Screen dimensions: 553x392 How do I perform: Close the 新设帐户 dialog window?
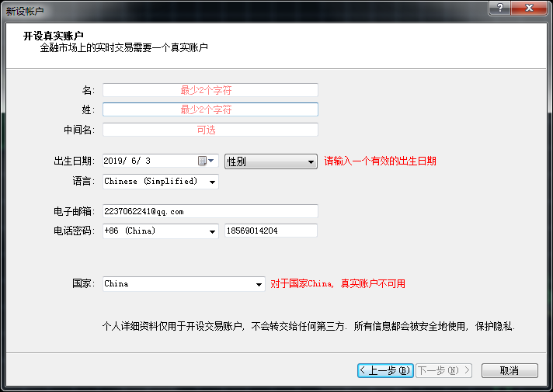[529, 8]
